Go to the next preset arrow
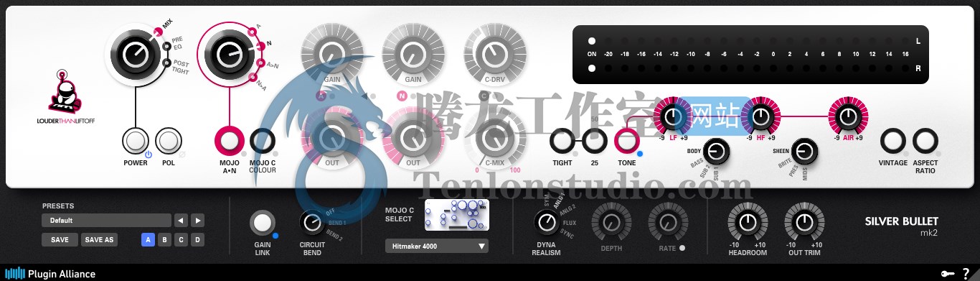Viewport: 980px width, 281px height. (x=198, y=221)
